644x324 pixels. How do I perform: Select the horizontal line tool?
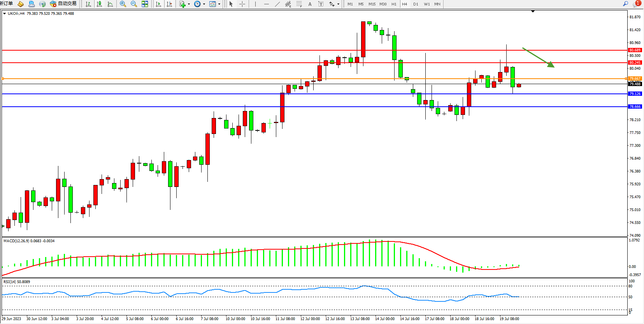coord(266,4)
